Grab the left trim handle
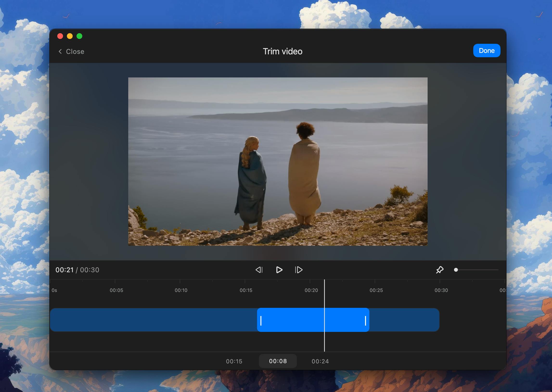The image size is (552, 392). click(x=261, y=321)
